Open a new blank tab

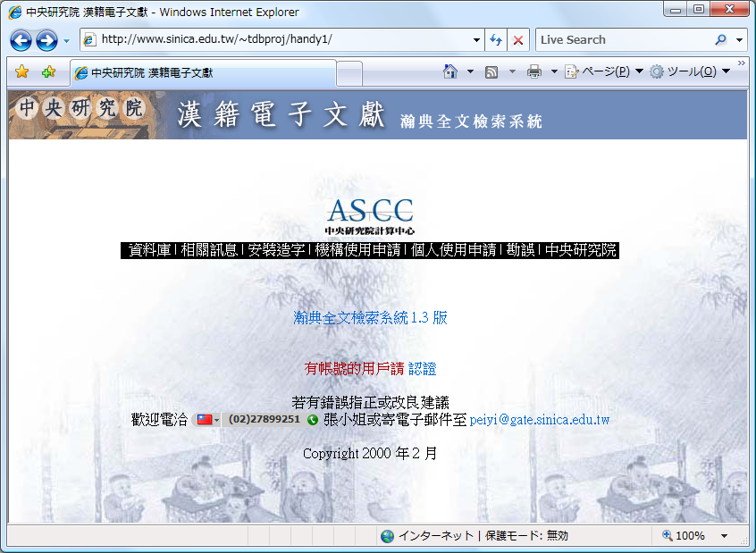(x=349, y=74)
